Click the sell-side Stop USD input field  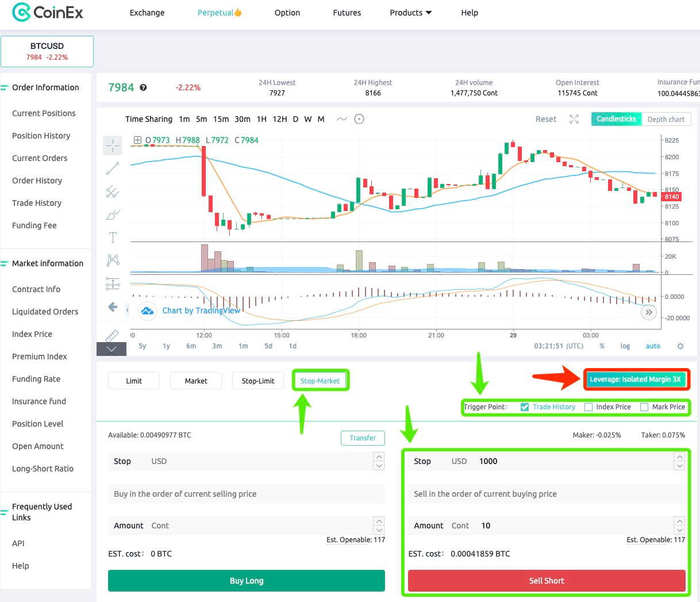point(547,461)
